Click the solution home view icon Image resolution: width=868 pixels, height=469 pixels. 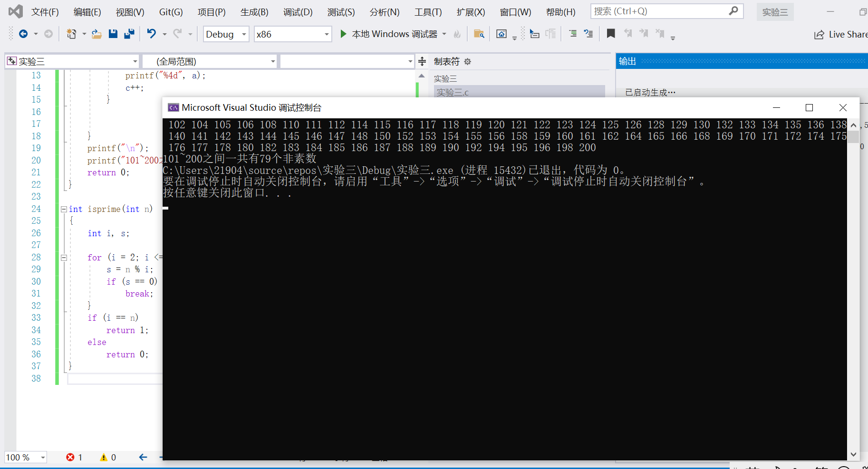[x=502, y=34]
